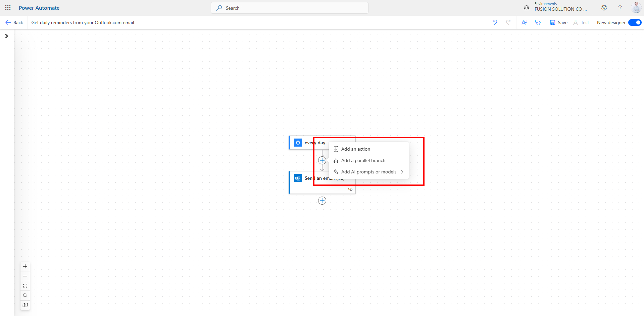Click the Outlook icon on Send email card
The width and height of the screenshot is (644, 316).
coord(298,178)
